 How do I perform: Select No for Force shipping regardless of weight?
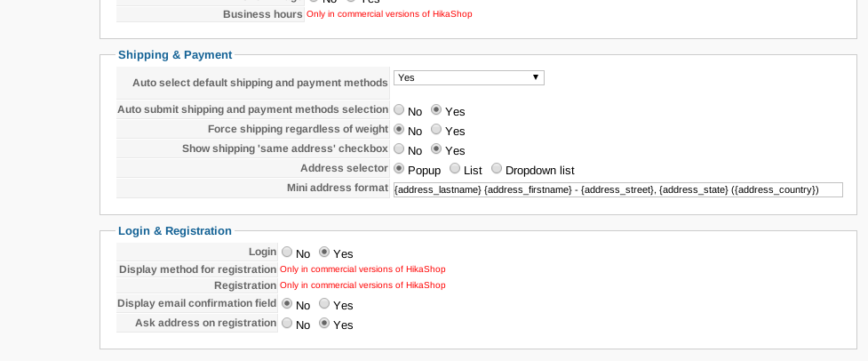400,131
